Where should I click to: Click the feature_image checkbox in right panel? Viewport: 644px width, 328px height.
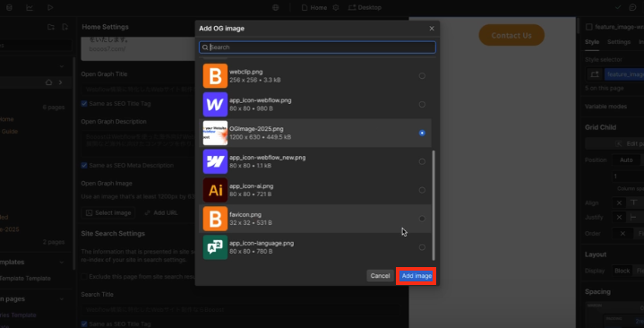[589, 27]
